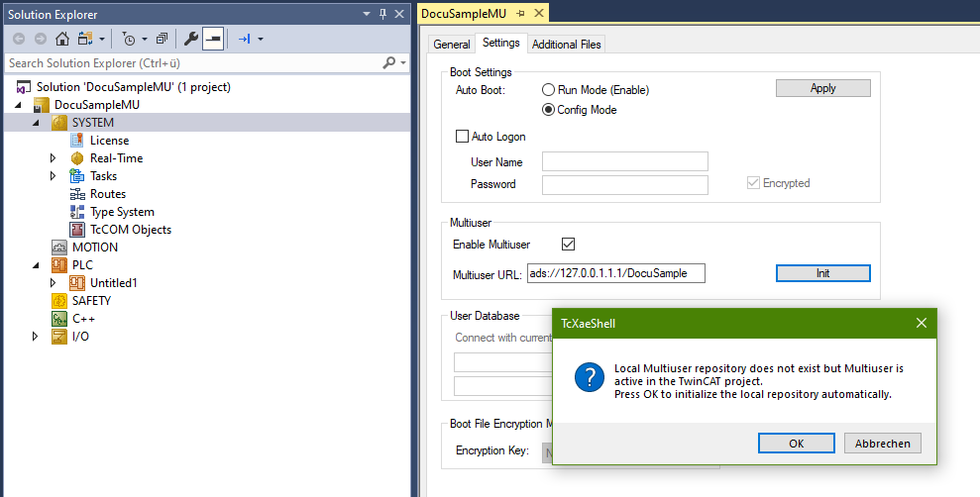Click the Collapse All icon in Solution Explorer
The image size is (980, 497).
(162, 39)
